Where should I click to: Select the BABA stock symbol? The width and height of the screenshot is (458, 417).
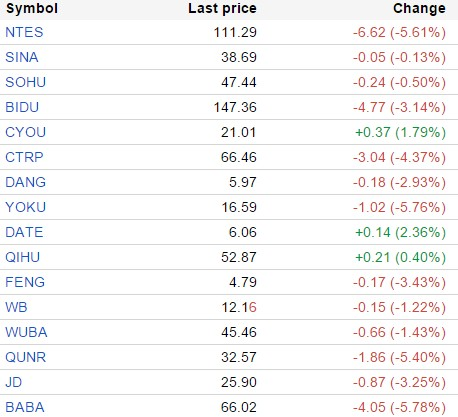[25, 407]
